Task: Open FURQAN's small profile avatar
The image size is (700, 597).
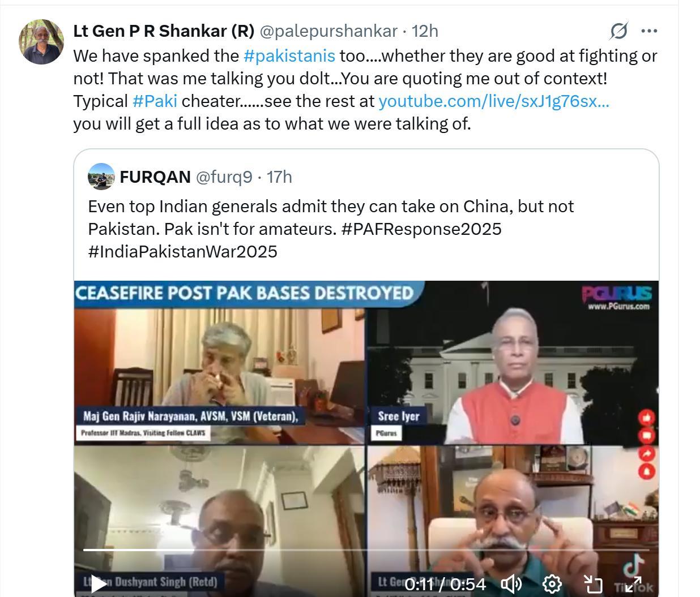Action: (x=101, y=177)
